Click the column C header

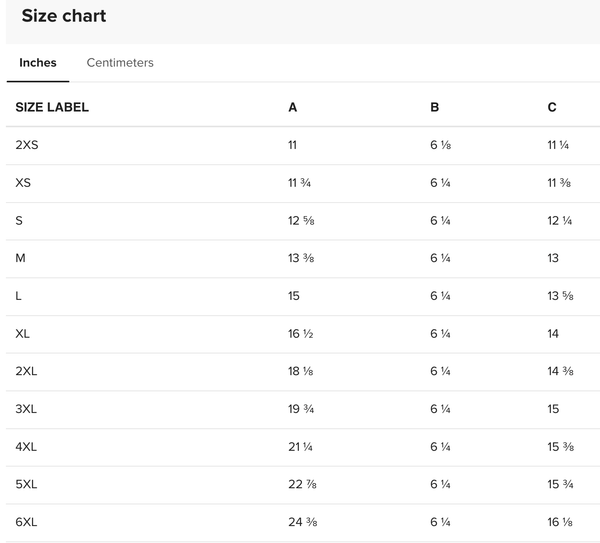[552, 107]
